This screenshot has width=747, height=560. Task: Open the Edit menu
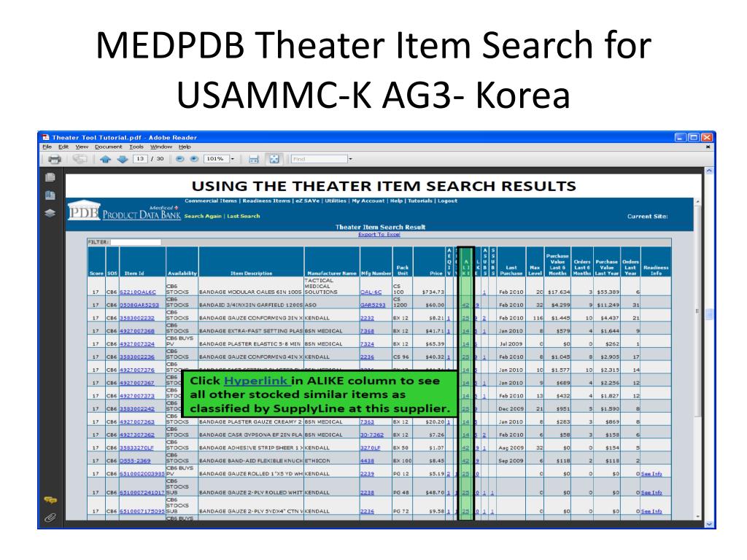pyautogui.click(x=63, y=147)
